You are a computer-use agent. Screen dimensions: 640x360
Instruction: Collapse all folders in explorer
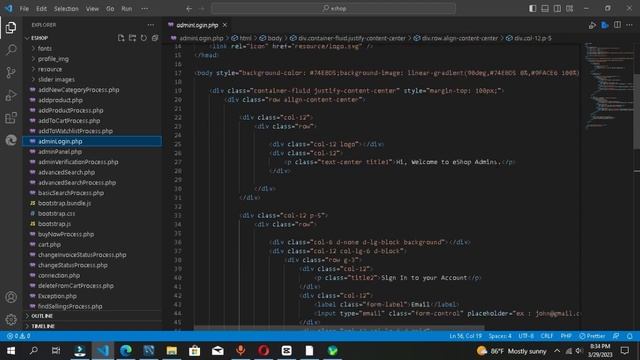(155, 38)
